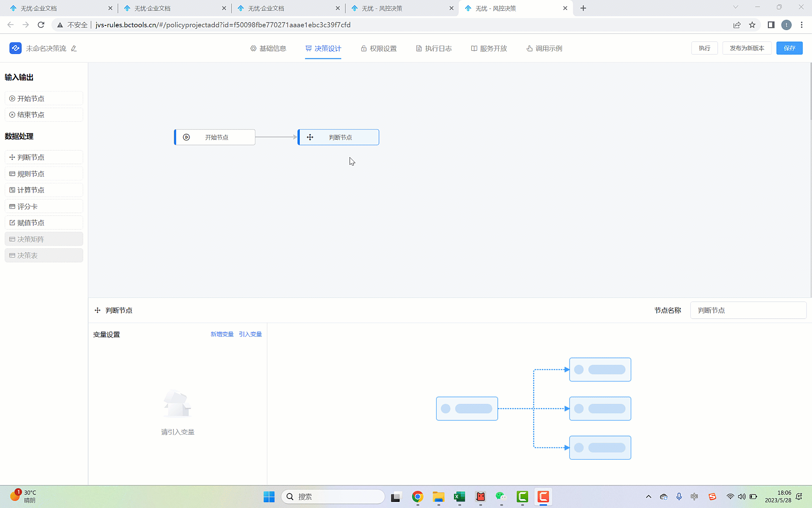Open the 调用示例 tab
Viewport: 812px width, 508px height.
[544, 48]
